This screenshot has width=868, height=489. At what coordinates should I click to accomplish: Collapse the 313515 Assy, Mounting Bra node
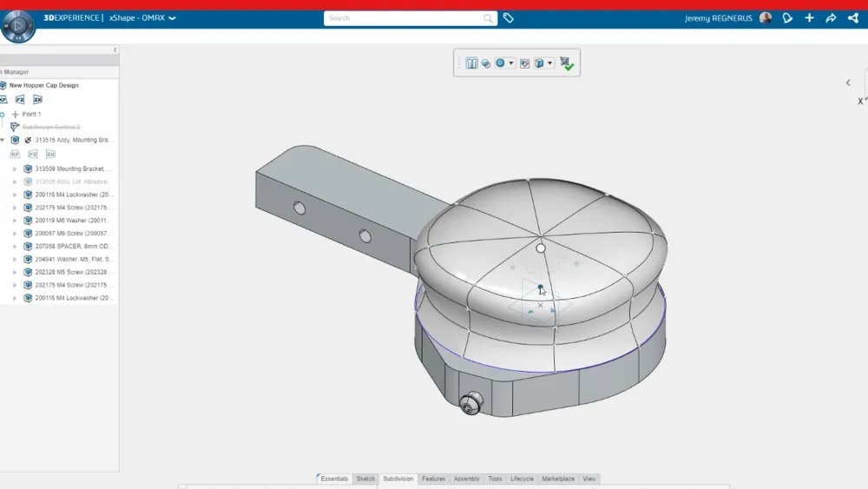(3, 140)
